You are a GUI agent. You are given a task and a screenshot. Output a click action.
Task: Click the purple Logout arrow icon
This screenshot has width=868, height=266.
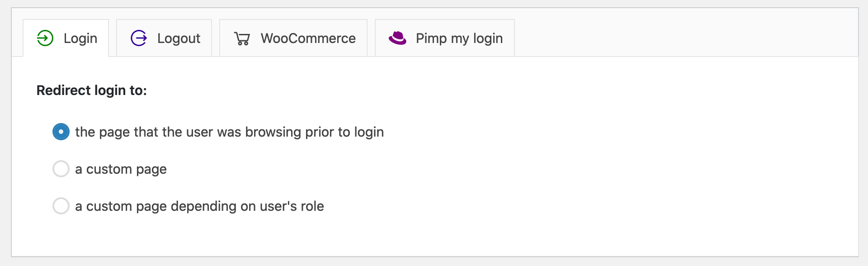[x=139, y=38]
